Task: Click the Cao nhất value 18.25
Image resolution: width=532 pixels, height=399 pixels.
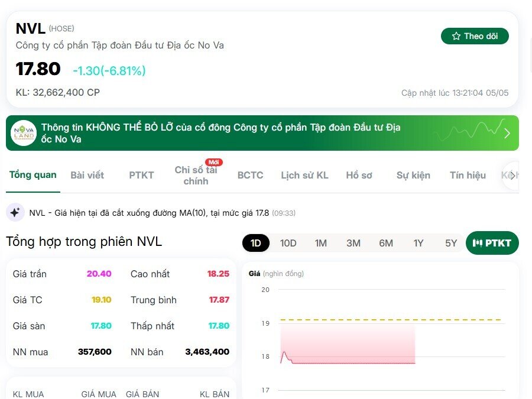Action: 218,274
